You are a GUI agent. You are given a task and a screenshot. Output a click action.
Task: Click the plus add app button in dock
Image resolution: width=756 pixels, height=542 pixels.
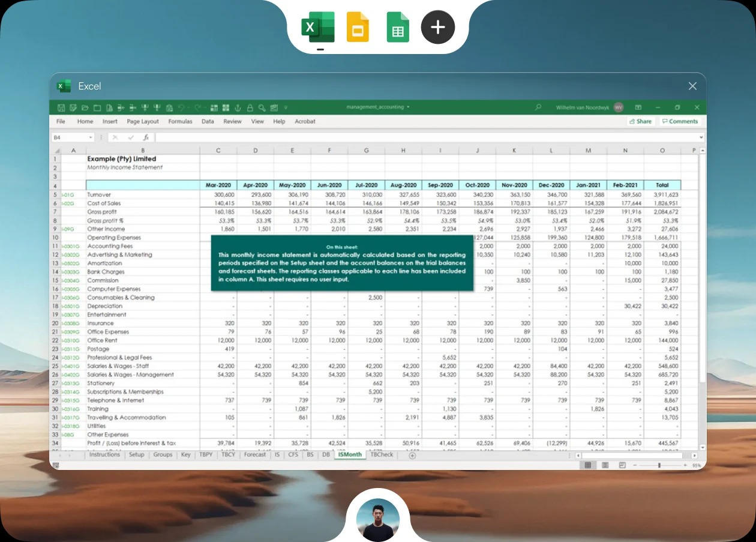[x=438, y=27]
